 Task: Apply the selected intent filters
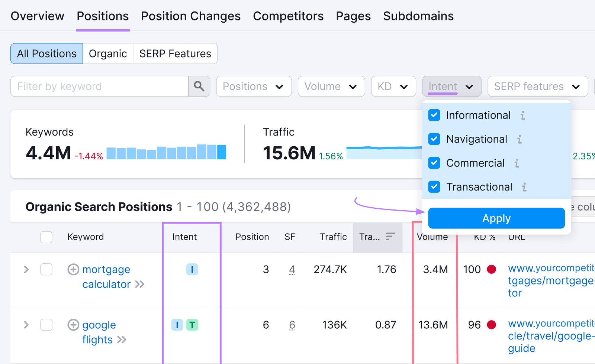496,218
